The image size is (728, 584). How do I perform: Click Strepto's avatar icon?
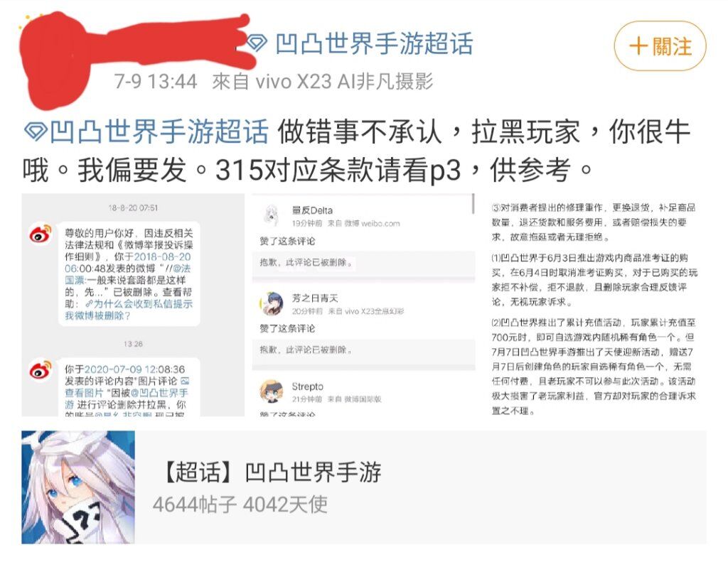coord(271,391)
